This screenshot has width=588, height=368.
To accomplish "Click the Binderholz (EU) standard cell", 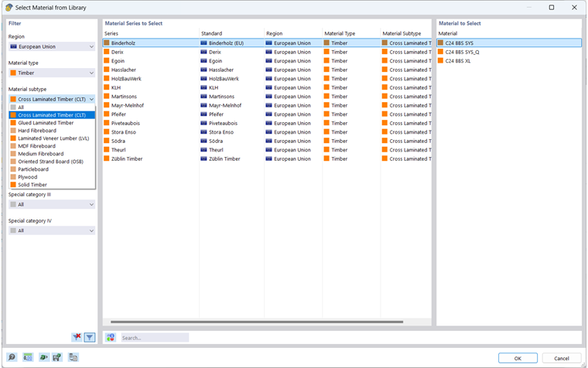I will (232, 43).
